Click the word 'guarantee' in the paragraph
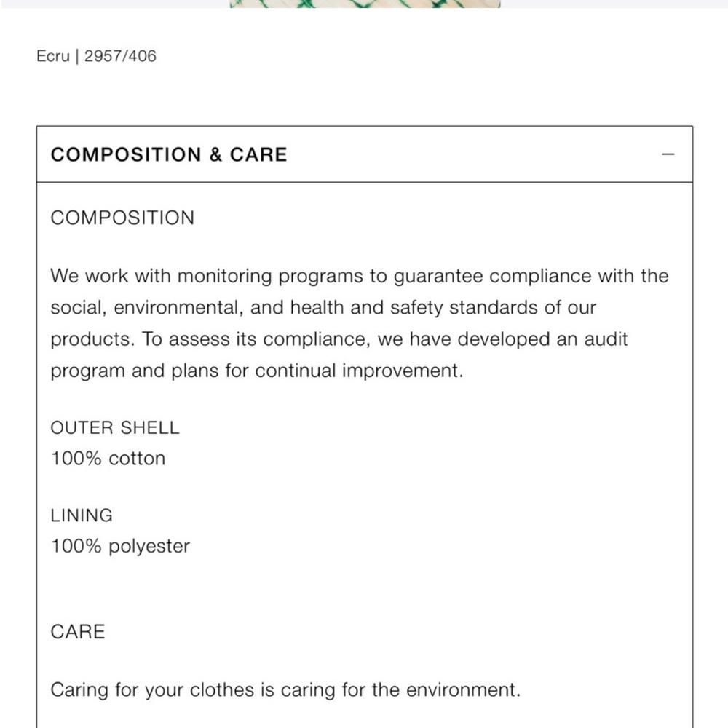The image size is (728, 728). [x=438, y=277]
